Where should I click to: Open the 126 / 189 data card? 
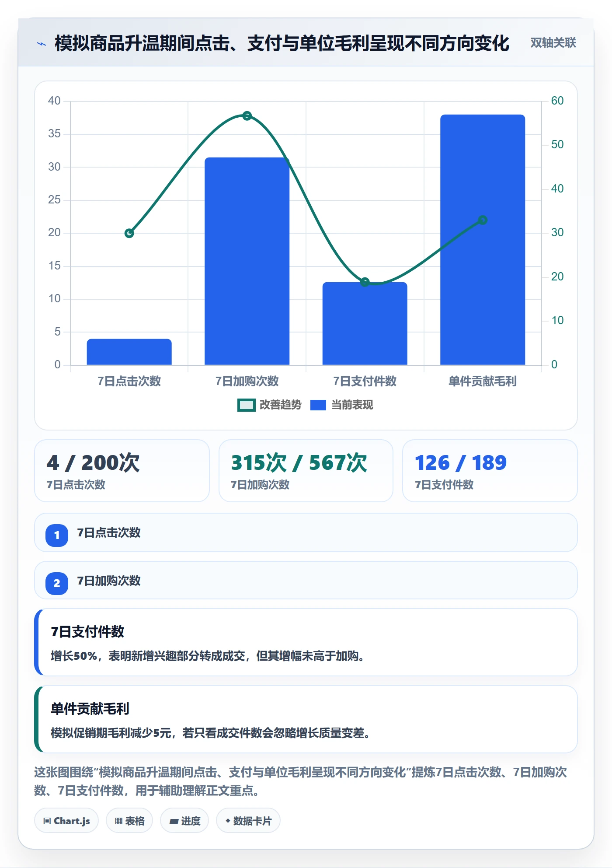(490, 471)
